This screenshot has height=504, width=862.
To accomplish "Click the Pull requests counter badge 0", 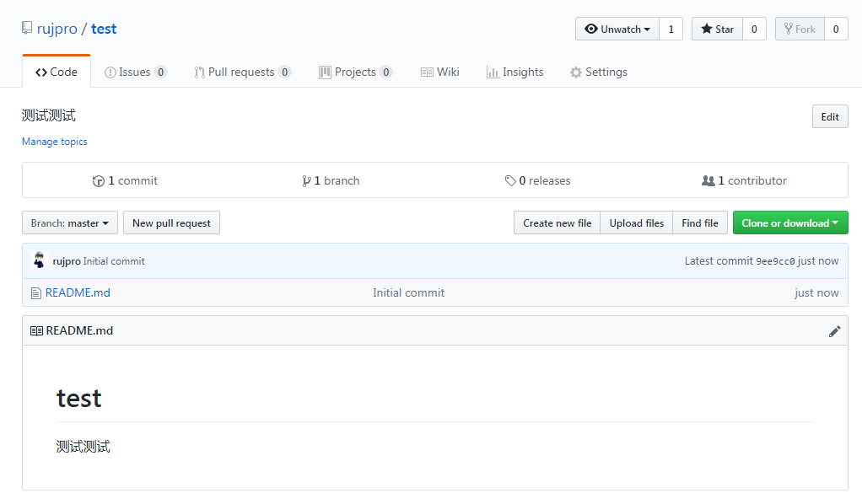I will [285, 72].
